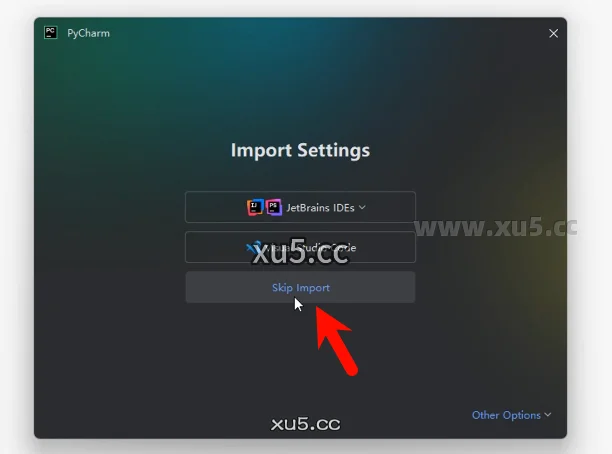Click the Import Settings heading
612x454 pixels.
coord(300,150)
